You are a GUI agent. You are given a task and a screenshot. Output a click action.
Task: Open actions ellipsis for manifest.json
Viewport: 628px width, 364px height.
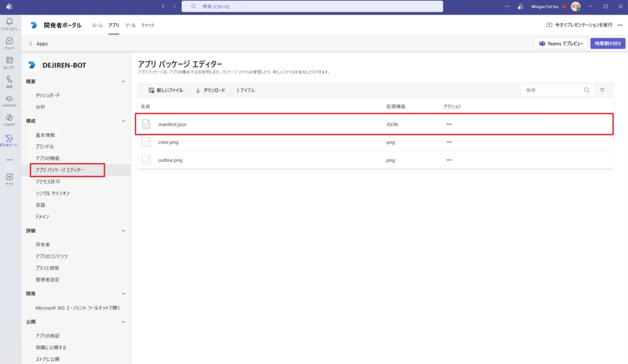(x=449, y=124)
